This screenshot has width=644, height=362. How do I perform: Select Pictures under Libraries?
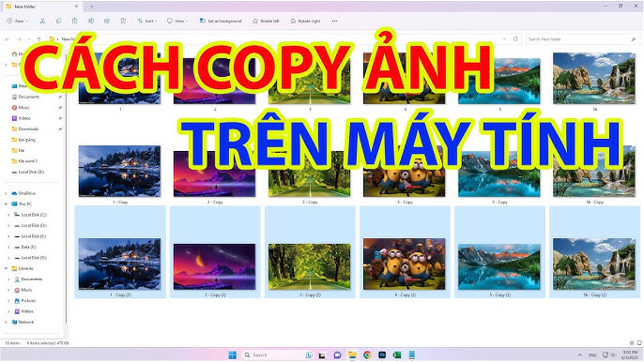coord(28,301)
